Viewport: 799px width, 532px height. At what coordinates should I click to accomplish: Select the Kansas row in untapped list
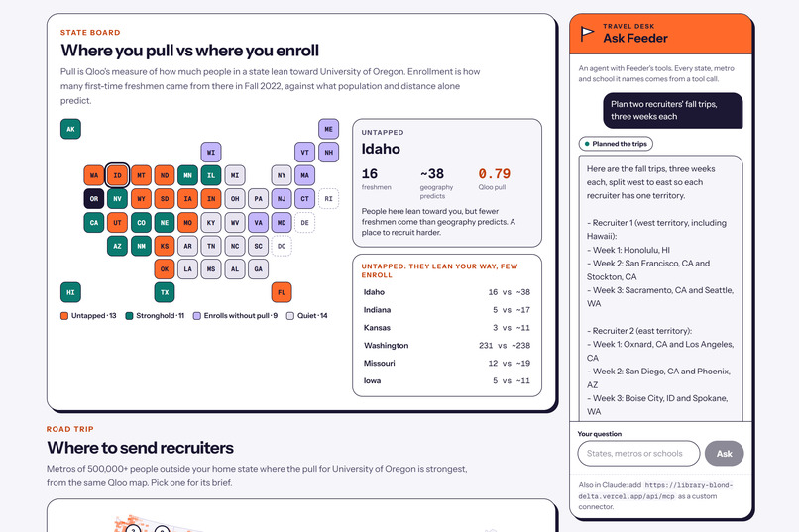pyautogui.click(x=447, y=327)
